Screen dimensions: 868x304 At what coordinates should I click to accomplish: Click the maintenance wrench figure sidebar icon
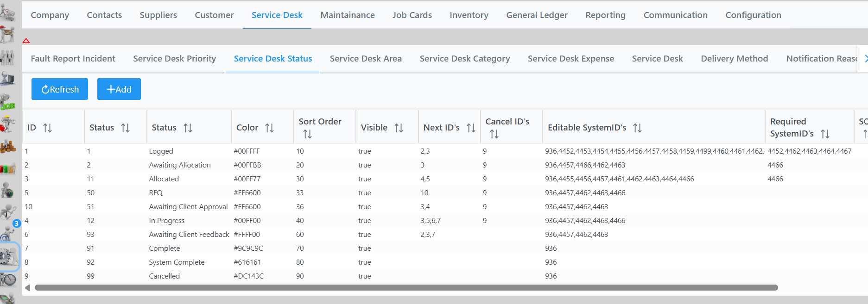click(7, 124)
